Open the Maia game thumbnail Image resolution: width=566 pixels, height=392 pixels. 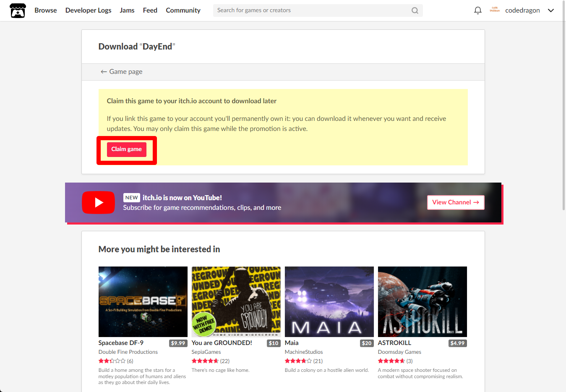tap(329, 302)
